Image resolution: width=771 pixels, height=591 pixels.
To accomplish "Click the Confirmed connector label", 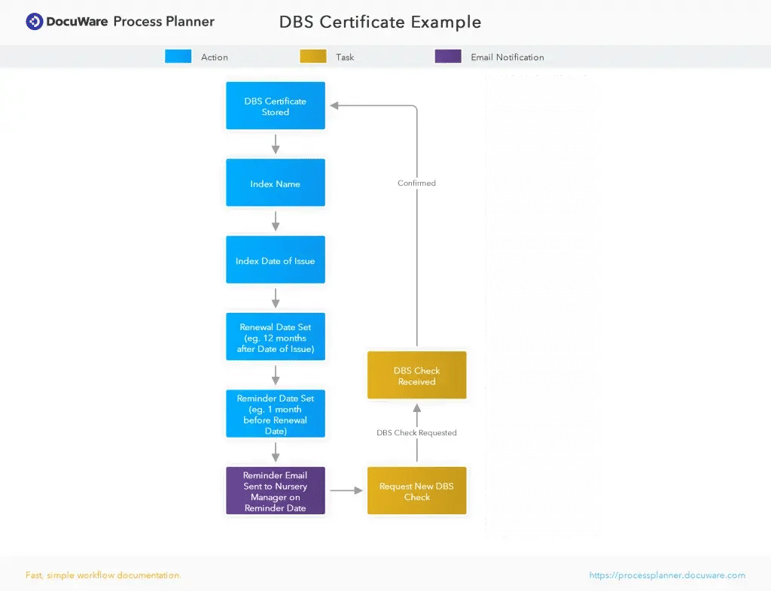I will pos(416,183).
